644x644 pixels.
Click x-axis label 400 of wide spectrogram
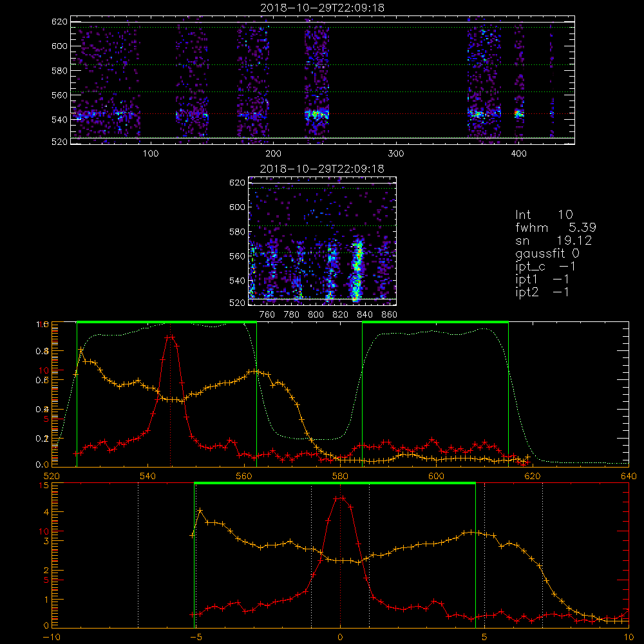pyautogui.click(x=518, y=154)
